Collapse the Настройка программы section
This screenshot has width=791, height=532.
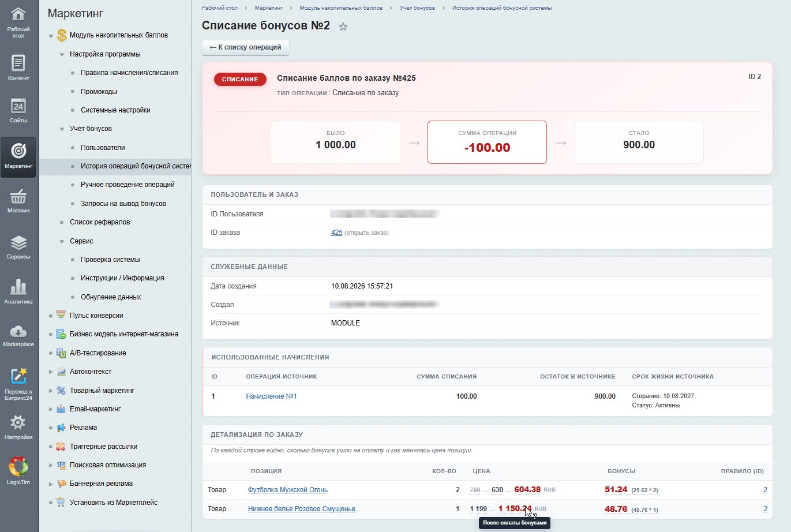pos(62,54)
